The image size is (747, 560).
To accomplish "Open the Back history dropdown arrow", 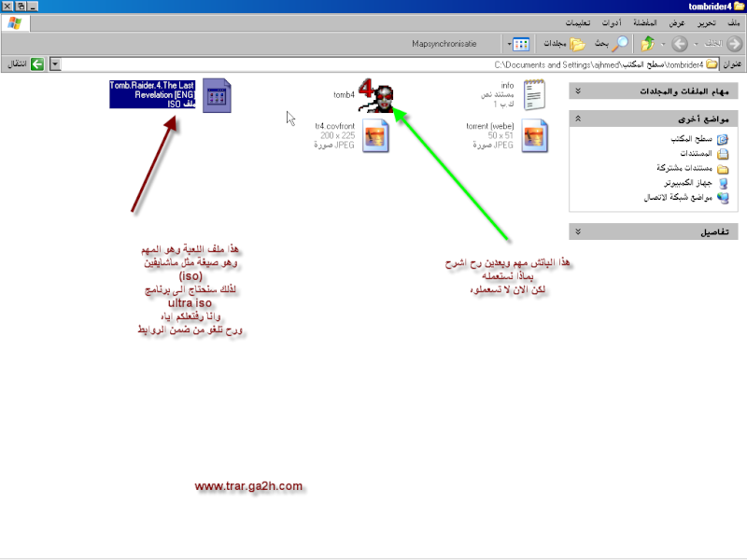I will click(696, 44).
